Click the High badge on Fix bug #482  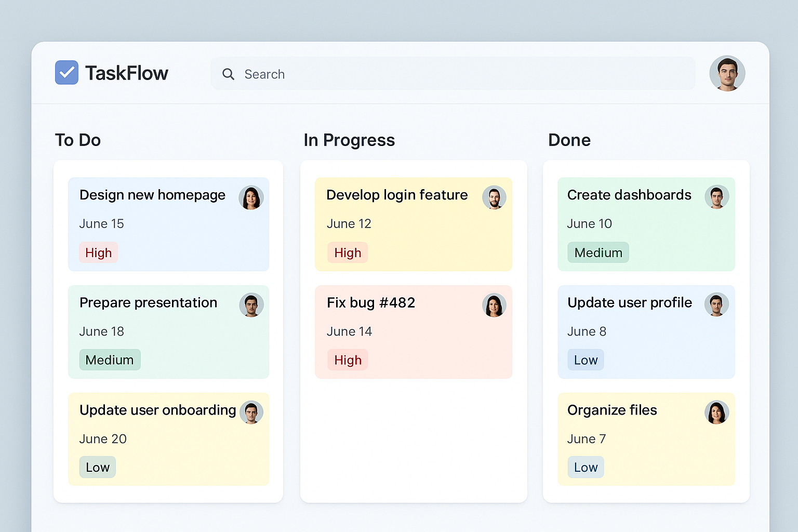point(348,360)
